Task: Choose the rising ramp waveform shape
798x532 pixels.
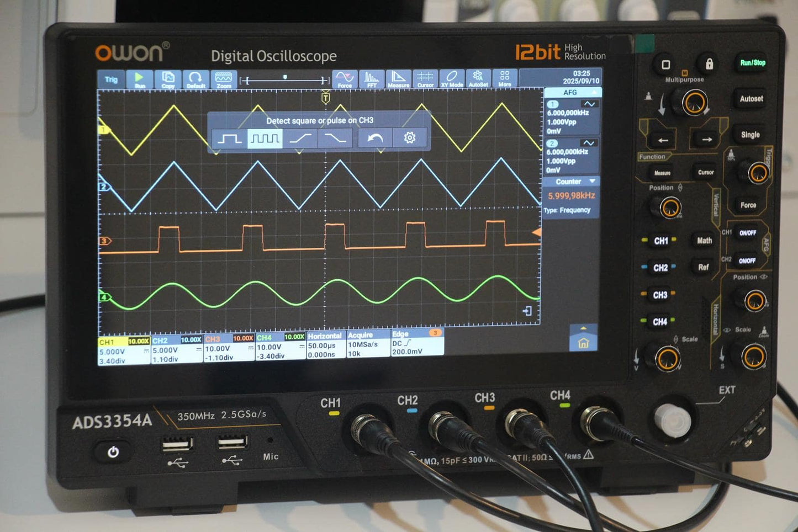Action: click(301, 139)
